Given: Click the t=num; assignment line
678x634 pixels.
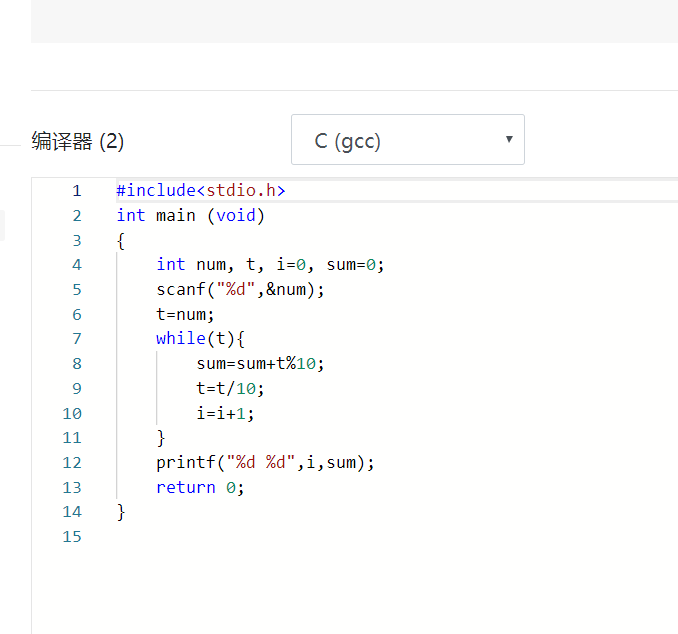Looking at the screenshot, I should (x=185, y=314).
